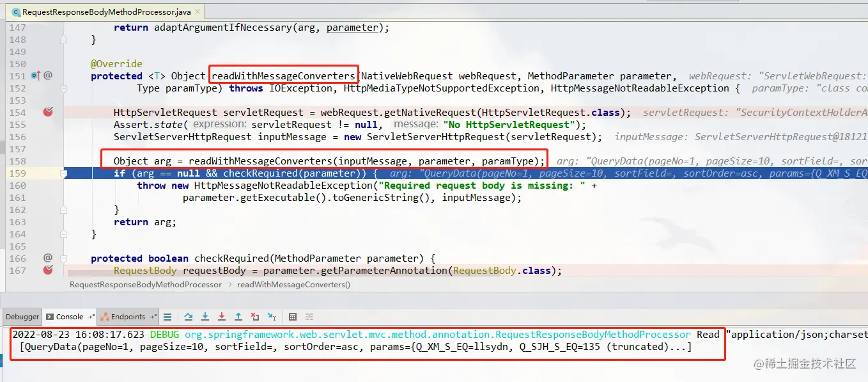Click the Drop Frame icon
868x382 pixels.
255,317
